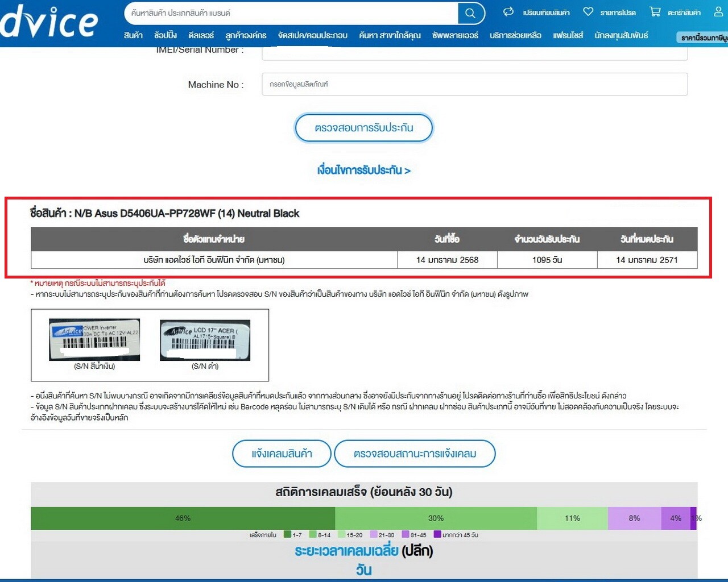Click the product name N/B Asus D5406UA-PP728WF
Screen dimensions: 728x582
click(187, 213)
